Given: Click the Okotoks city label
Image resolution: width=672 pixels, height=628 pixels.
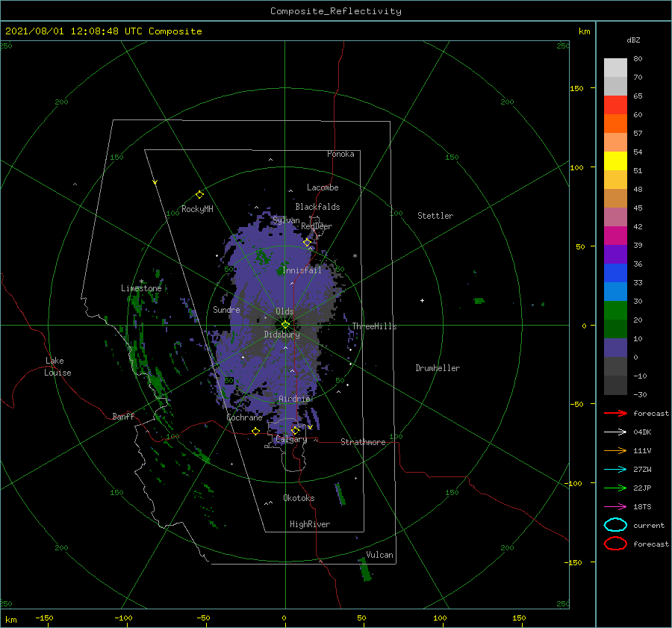Looking at the screenshot, I should (299, 498).
